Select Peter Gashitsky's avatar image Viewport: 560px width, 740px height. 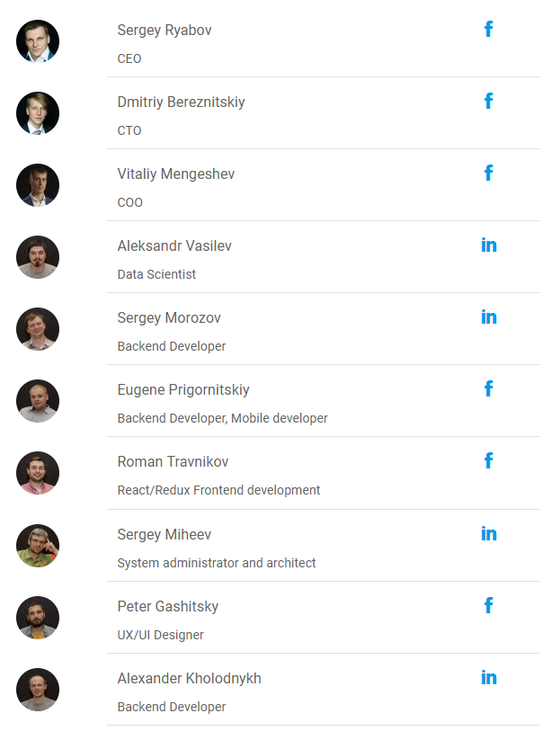38,618
